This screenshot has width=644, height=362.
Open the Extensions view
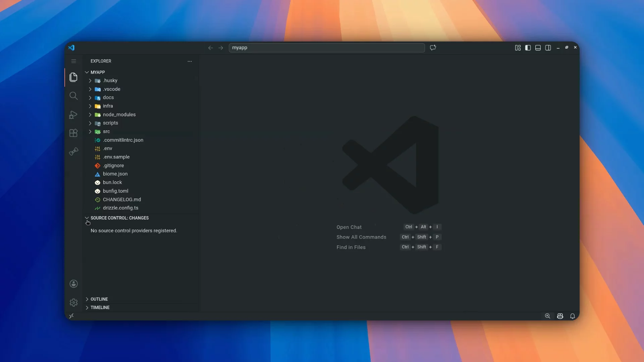(x=73, y=133)
